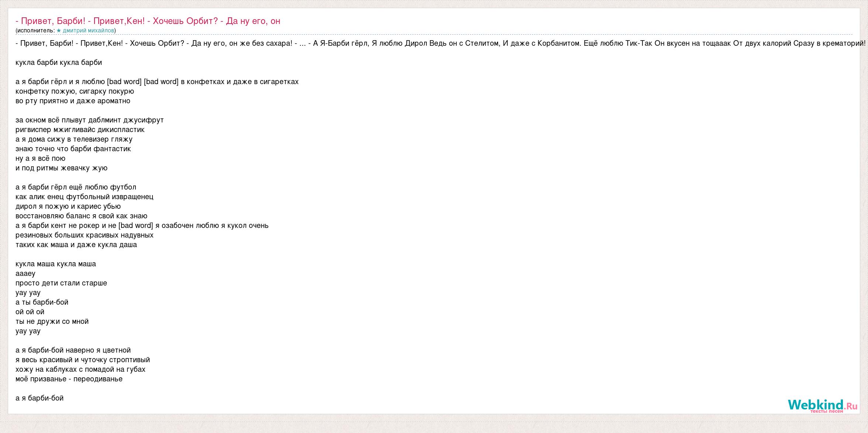Click the star icon before the artist name
Viewport: 868px width, 433px height.
[59, 31]
